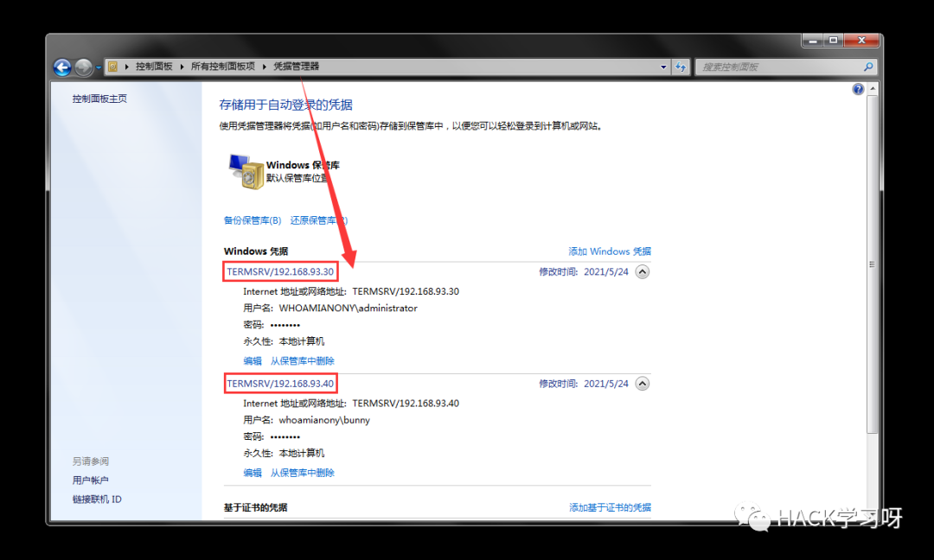Click the search magnifier icon

pos(868,67)
